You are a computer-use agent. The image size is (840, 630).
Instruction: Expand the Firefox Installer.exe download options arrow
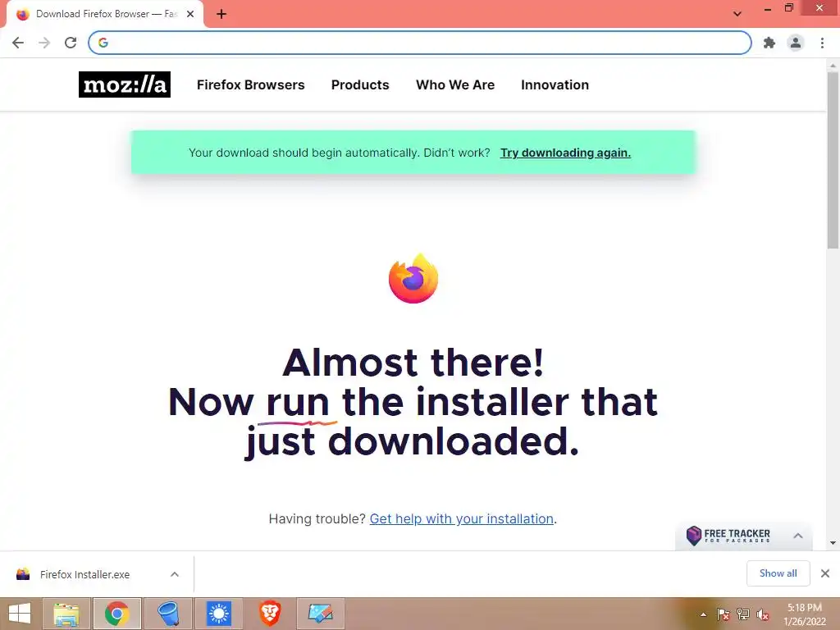[x=175, y=574]
